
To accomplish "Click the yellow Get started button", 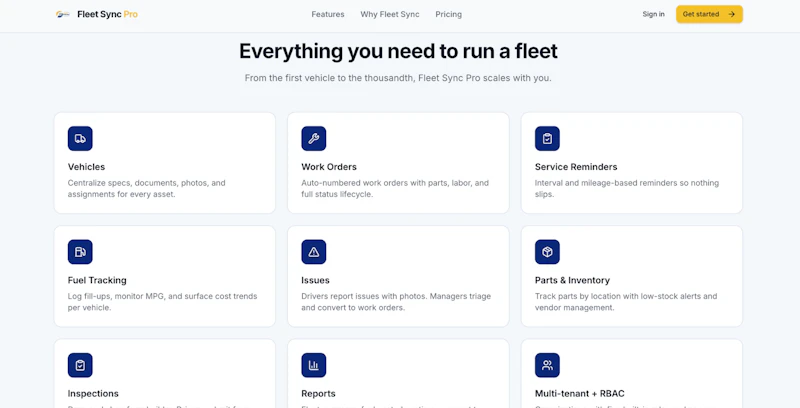I will point(709,14).
